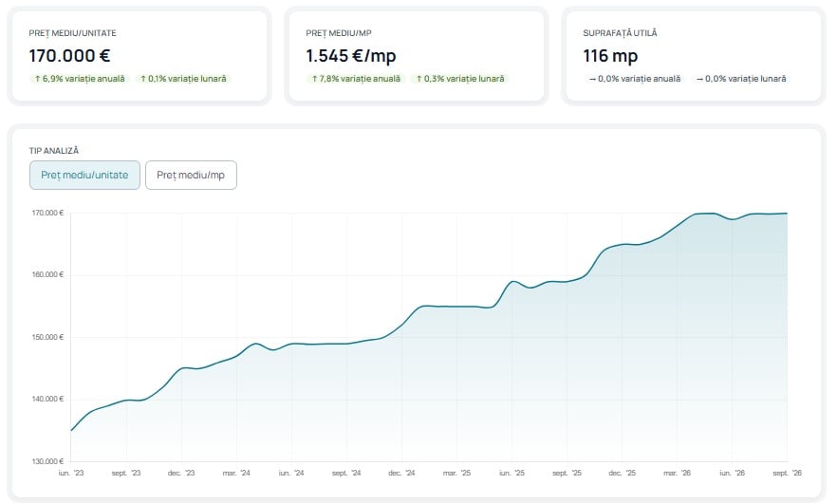Viewport: 837px width, 504px height.
Task: Click the TIP ANALIZĂ label
Action: click(54, 151)
